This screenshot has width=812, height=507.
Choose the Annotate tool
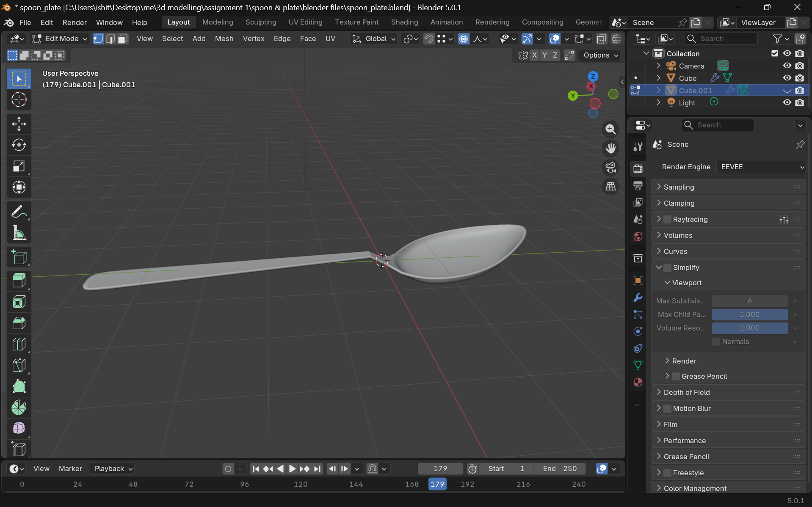tap(19, 212)
